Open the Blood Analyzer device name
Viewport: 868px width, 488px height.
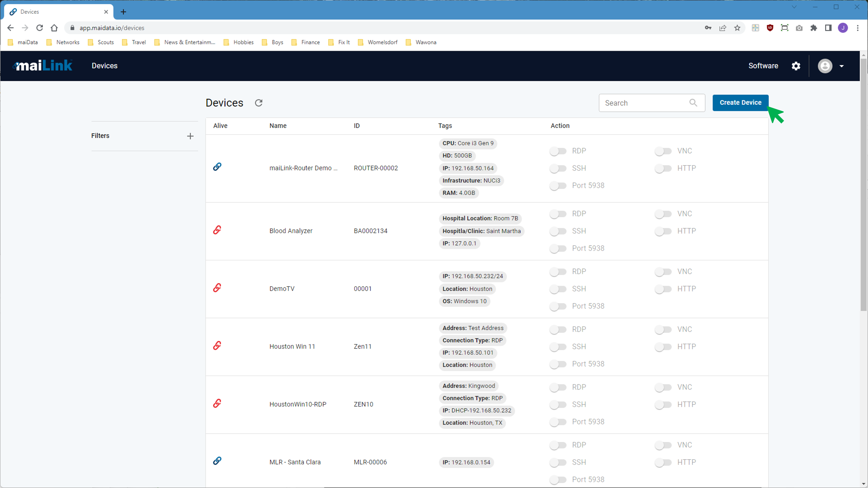(x=291, y=231)
